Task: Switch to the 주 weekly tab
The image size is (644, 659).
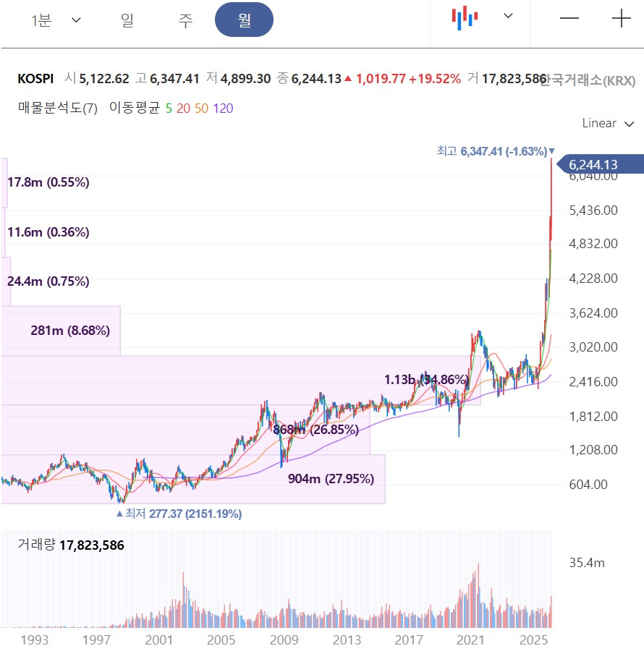Action: (186, 20)
